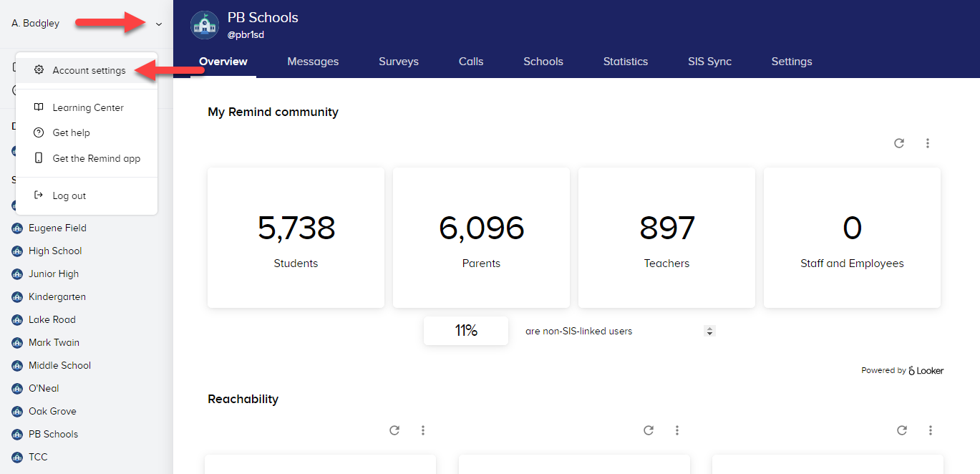Screen dimensions: 980x474
Task: Click the Learning Center book icon
Action: click(39, 107)
